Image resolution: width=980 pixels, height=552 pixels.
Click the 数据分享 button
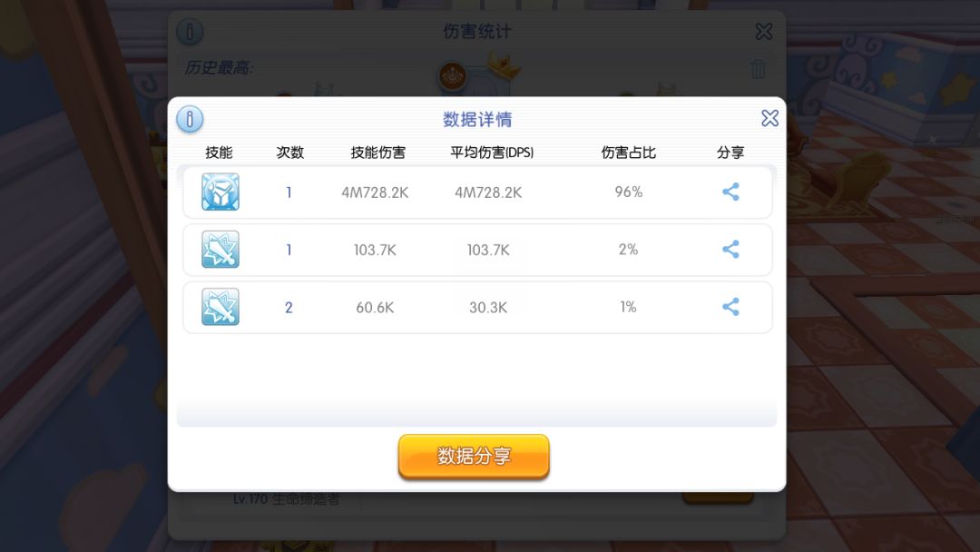(474, 457)
